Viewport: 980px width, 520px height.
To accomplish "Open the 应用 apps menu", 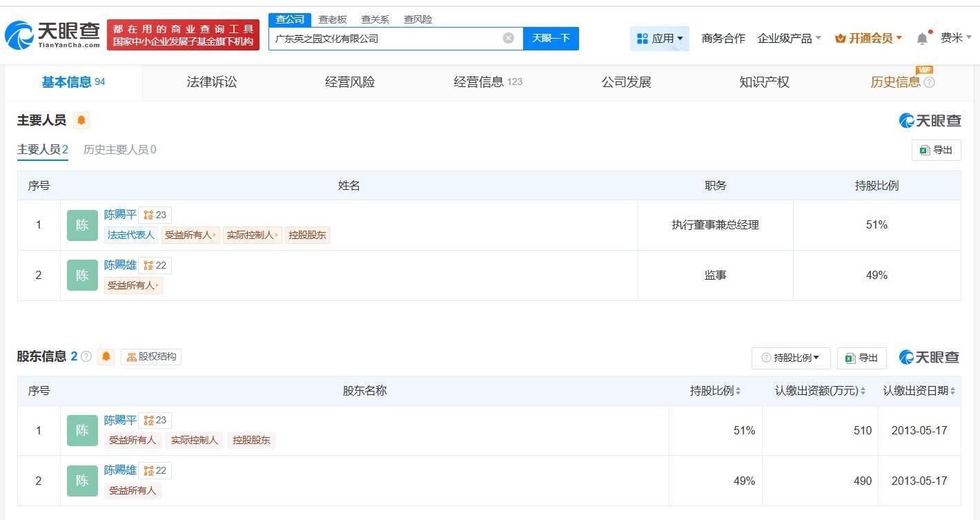I will click(660, 39).
